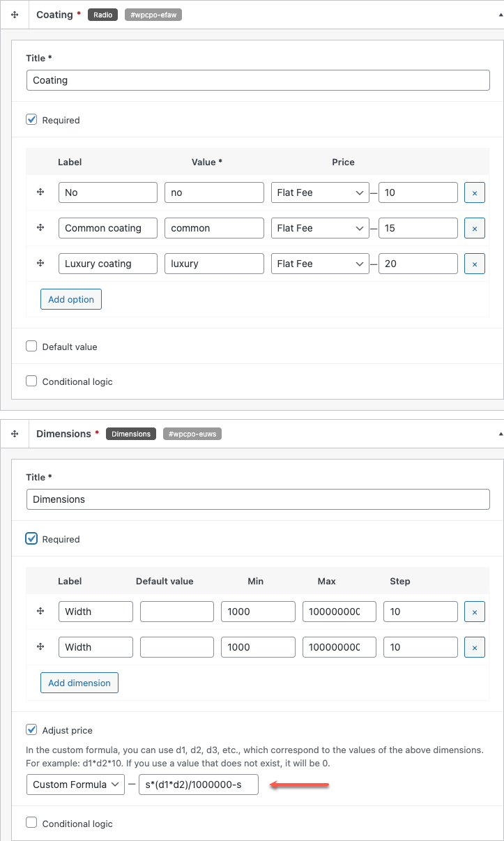504x841 pixels.
Task: Click the move handle of the Common coating row
Action: (x=40, y=227)
